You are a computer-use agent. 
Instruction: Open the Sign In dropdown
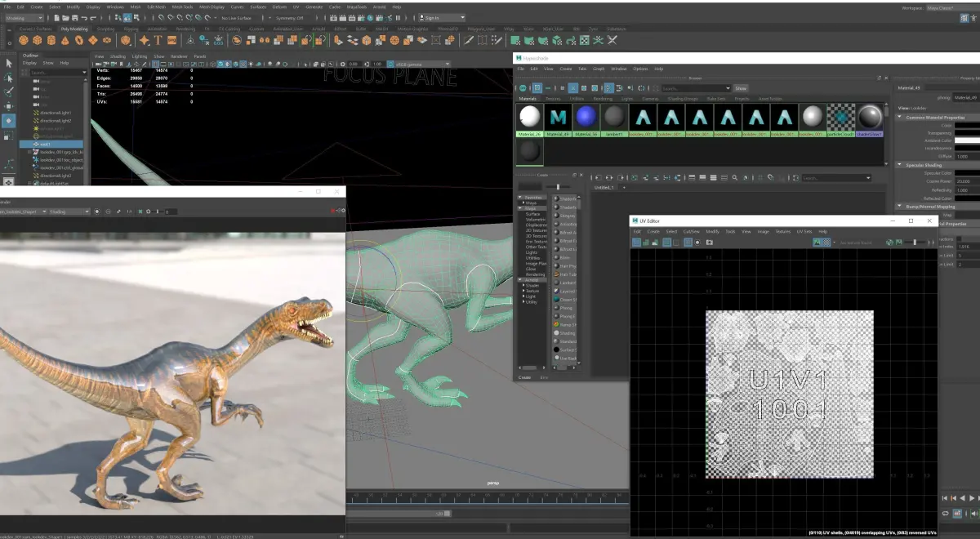tap(443, 17)
